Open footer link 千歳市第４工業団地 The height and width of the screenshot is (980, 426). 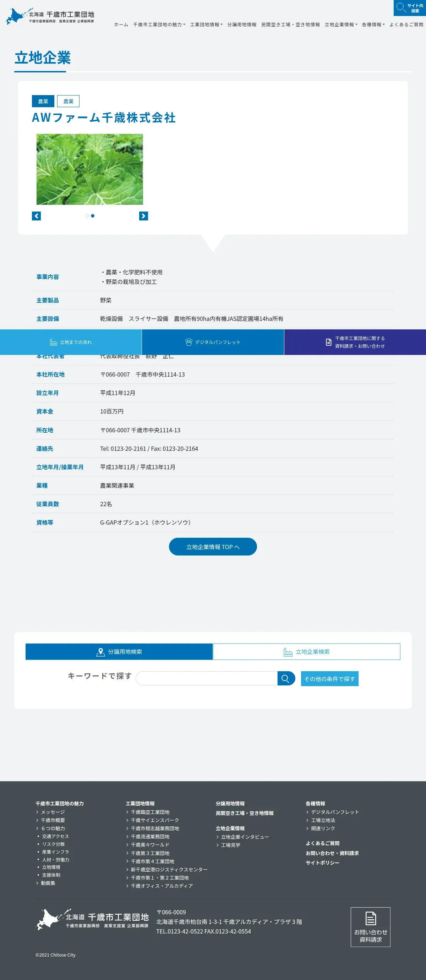(x=152, y=861)
